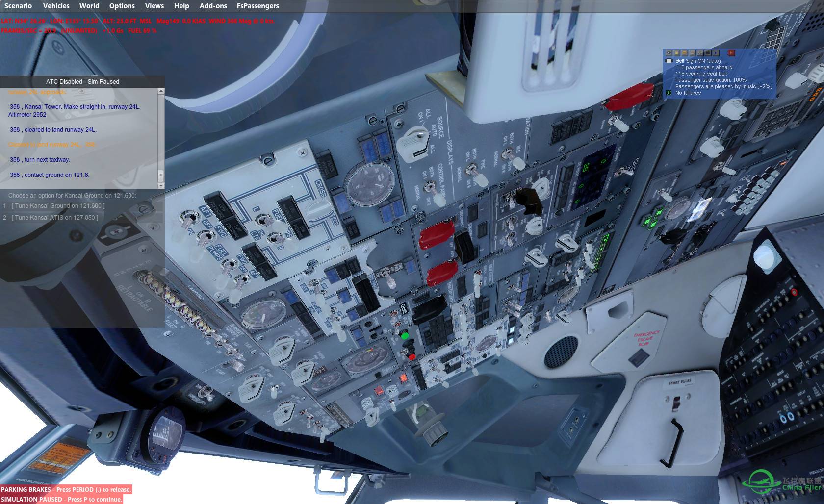
Task: Open the World menu
Action: tap(89, 6)
